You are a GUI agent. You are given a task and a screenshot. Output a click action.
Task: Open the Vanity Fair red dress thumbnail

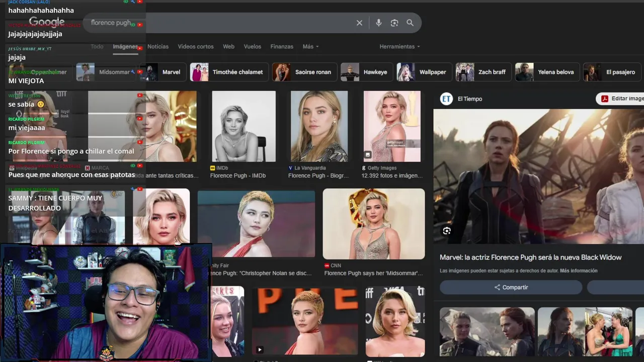pyautogui.click(x=256, y=224)
